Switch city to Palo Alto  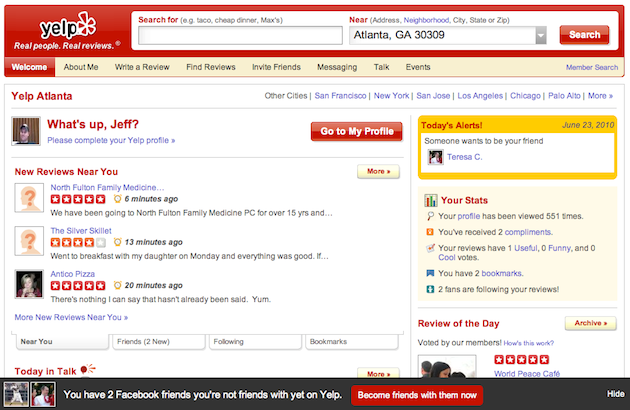(x=565, y=96)
